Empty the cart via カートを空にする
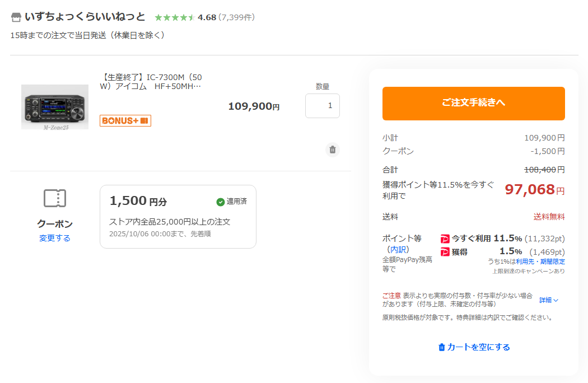Screen dimensions: 588x383 tap(474, 347)
